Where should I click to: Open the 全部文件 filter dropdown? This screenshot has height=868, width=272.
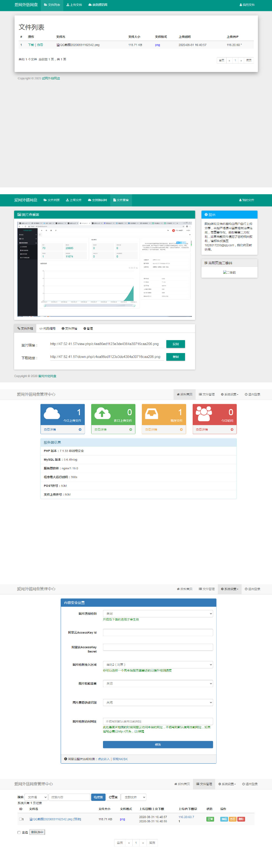tap(135, 797)
